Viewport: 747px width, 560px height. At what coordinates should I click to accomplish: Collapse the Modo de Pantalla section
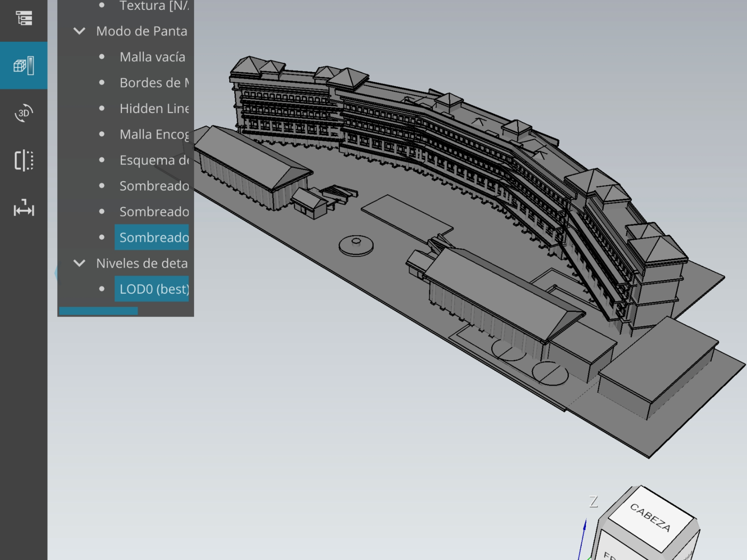coord(79,31)
